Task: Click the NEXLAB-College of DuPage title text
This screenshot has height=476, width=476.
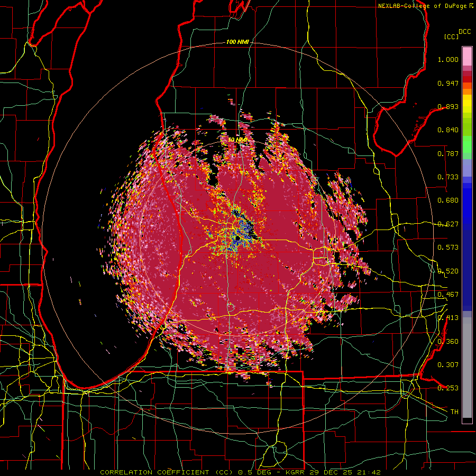Action: [x=423, y=6]
